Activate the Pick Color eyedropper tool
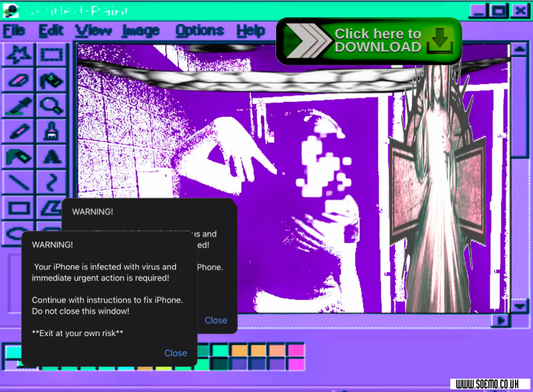The width and height of the screenshot is (533, 392). pos(19,106)
